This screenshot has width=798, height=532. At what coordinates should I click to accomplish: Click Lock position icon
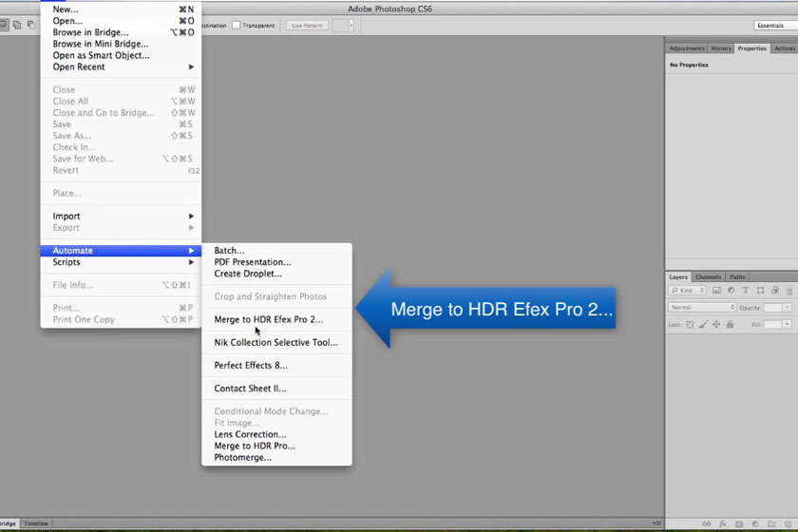pos(716,324)
